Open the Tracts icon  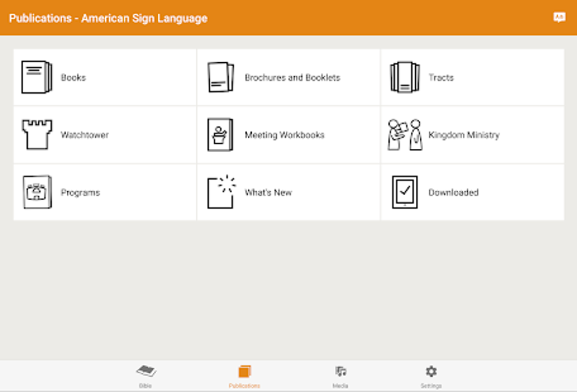point(405,77)
